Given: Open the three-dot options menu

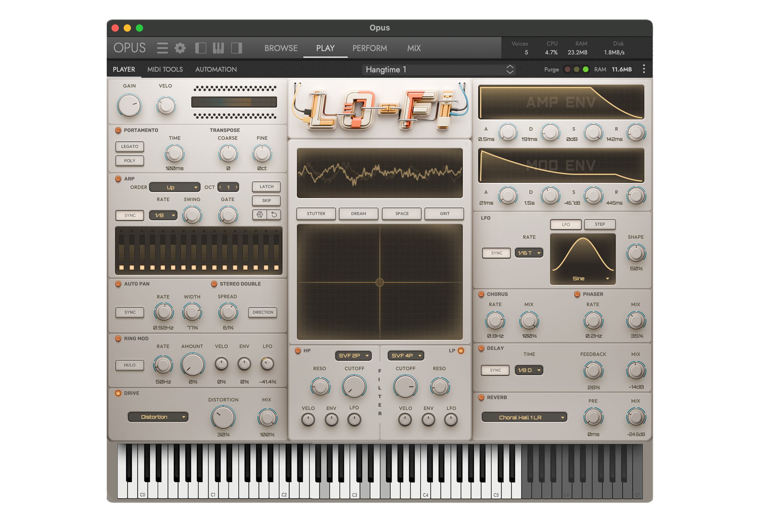Looking at the screenshot, I should 644,69.
